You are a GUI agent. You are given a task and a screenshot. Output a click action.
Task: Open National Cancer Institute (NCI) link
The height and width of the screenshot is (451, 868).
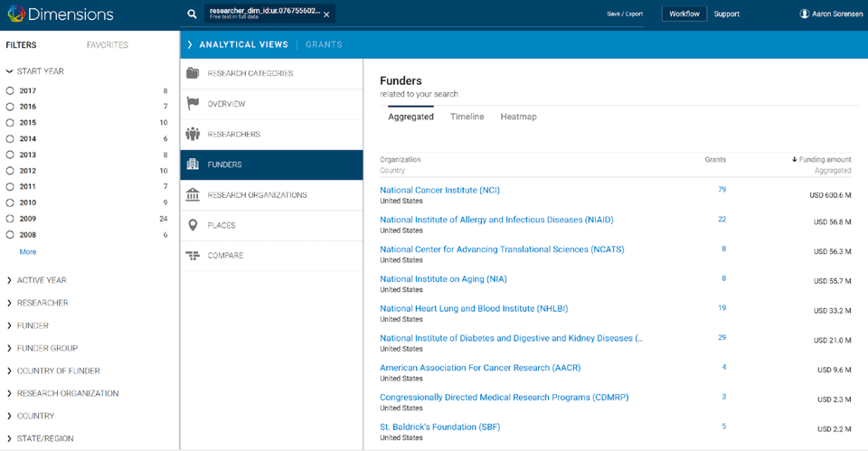click(x=439, y=190)
